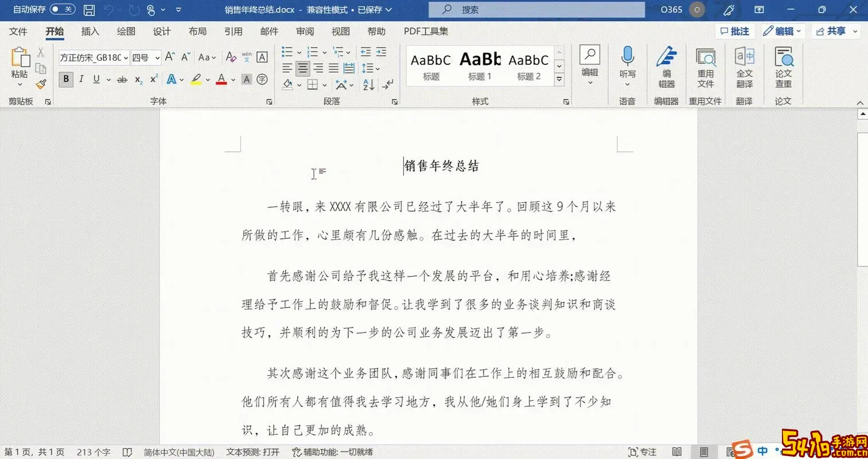Image resolution: width=868 pixels, height=459 pixels.
Task: Apply yellow text highlight color
Action: click(x=196, y=80)
